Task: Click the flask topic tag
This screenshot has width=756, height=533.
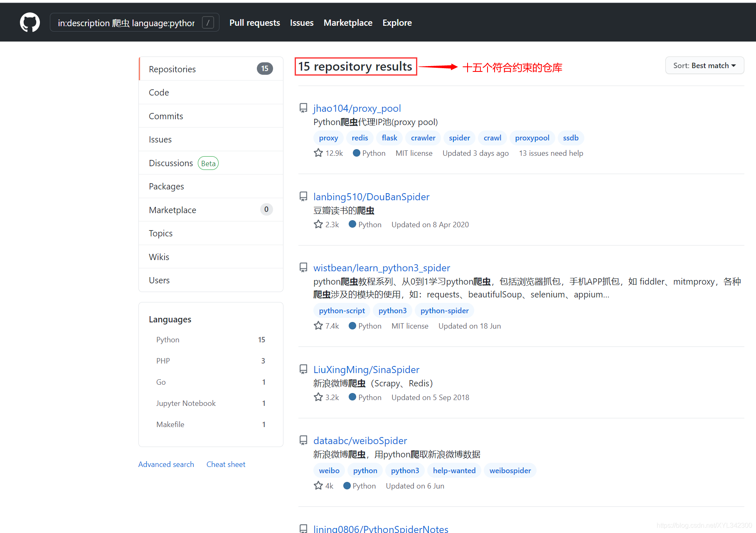Action: point(389,138)
